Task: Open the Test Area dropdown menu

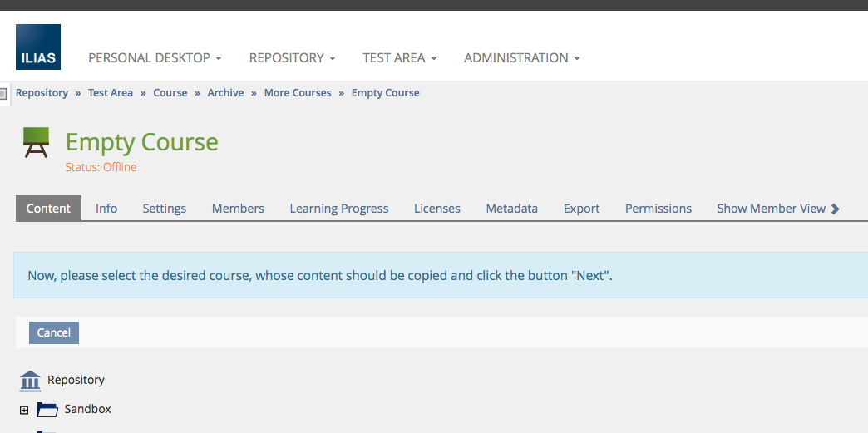Action: (399, 58)
